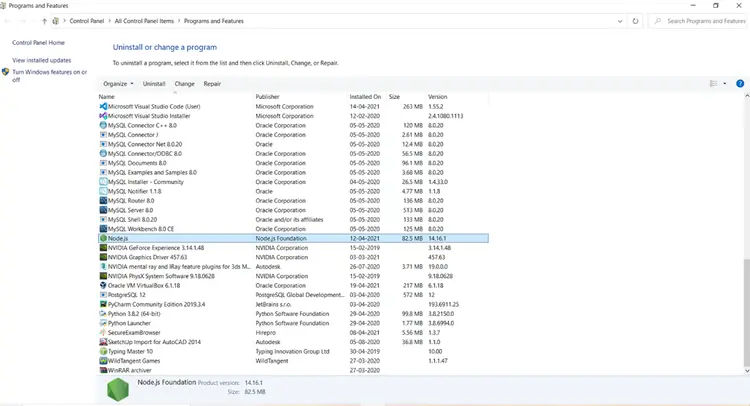The image size is (750, 406).
Task: Go to Control Panel in breadcrumb
Action: pyautogui.click(x=87, y=21)
